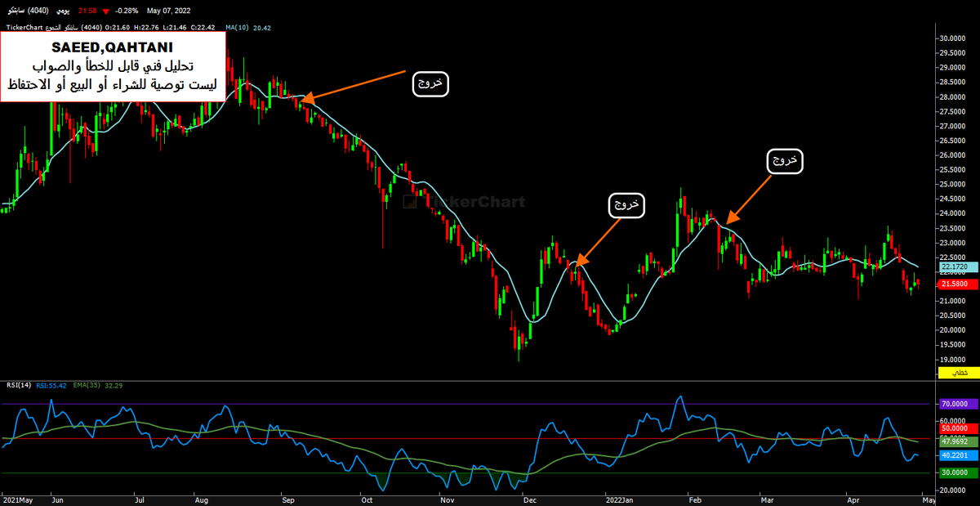
Task: Click the red down-triangle price change icon
Action: 105,12
